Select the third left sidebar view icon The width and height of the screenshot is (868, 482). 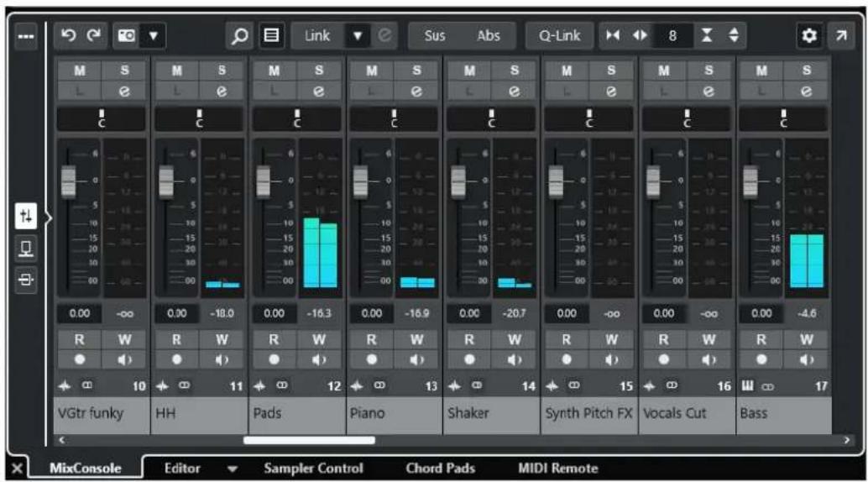(26, 280)
